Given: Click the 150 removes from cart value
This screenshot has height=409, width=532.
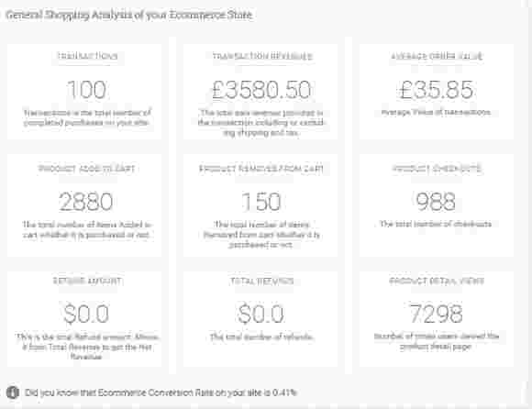Looking at the screenshot, I should pyautogui.click(x=261, y=202).
